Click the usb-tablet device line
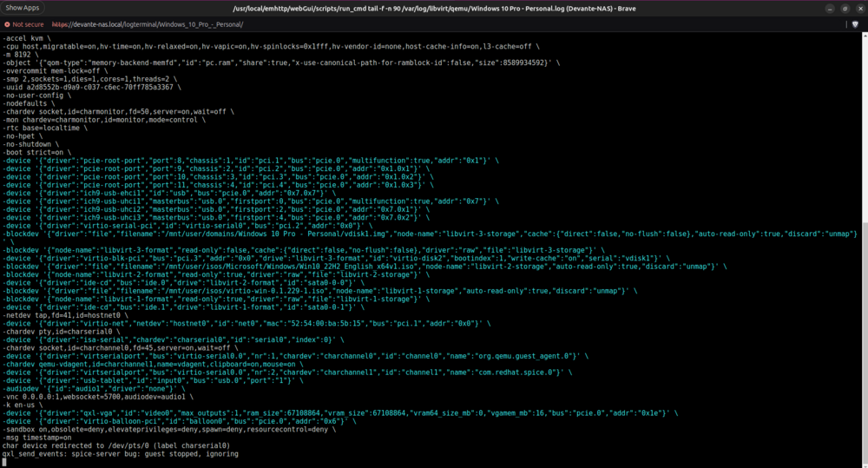Image resolution: width=868 pixels, height=468 pixels. point(153,380)
